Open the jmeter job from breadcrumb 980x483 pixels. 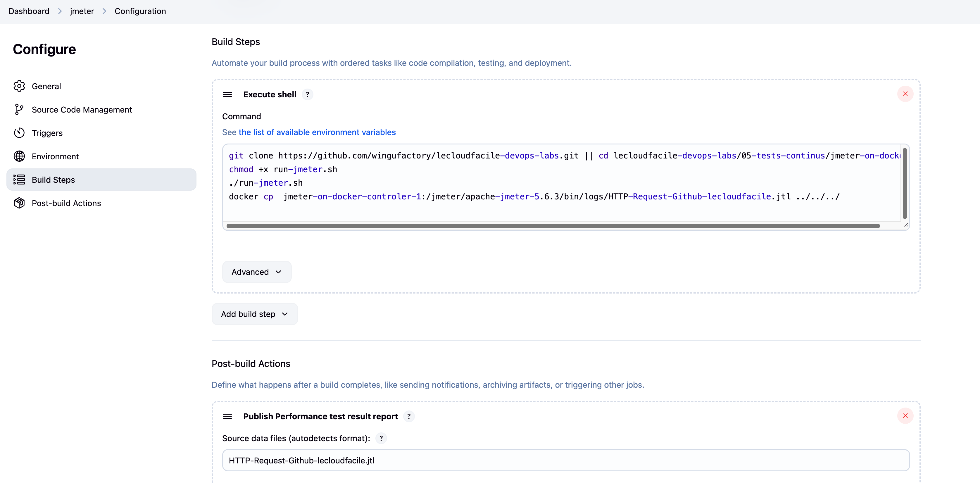point(82,11)
